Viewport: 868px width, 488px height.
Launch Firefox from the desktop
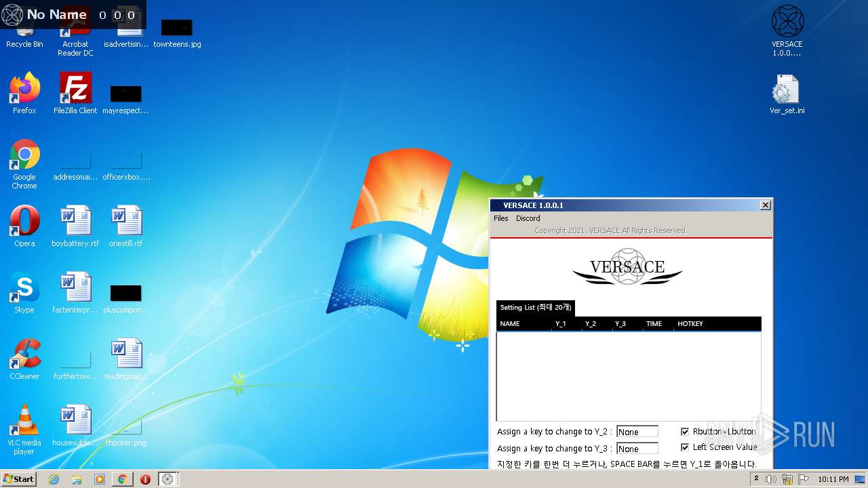coord(24,94)
